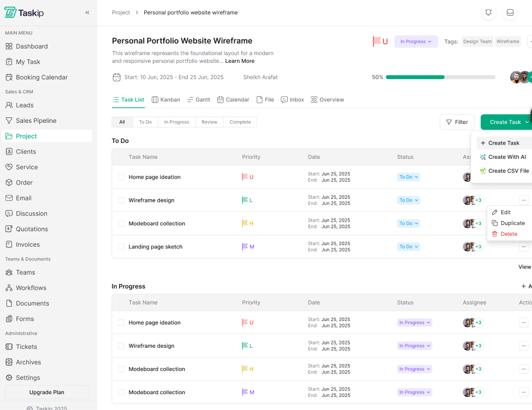532x410 pixels.
Task: Collapse the sidebar with double-chevron icon
Action: [x=87, y=13]
